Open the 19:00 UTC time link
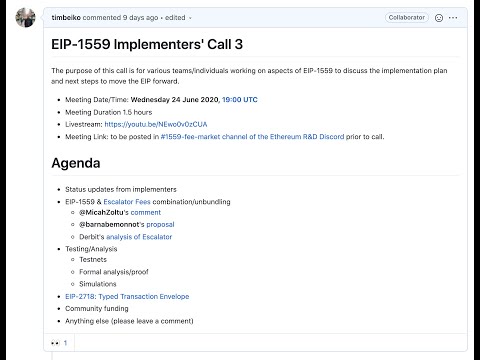480x360 pixels. click(240, 100)
